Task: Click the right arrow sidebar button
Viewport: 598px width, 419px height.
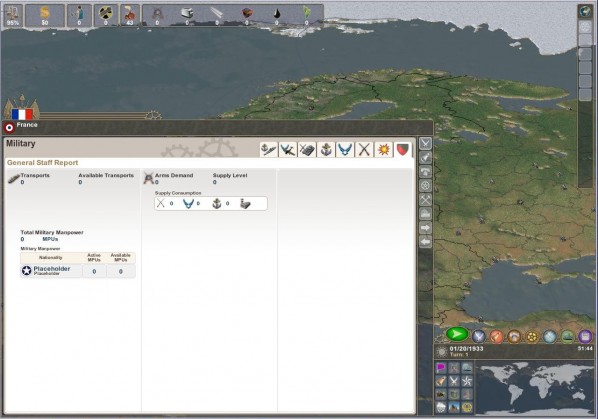Action: 426,228
